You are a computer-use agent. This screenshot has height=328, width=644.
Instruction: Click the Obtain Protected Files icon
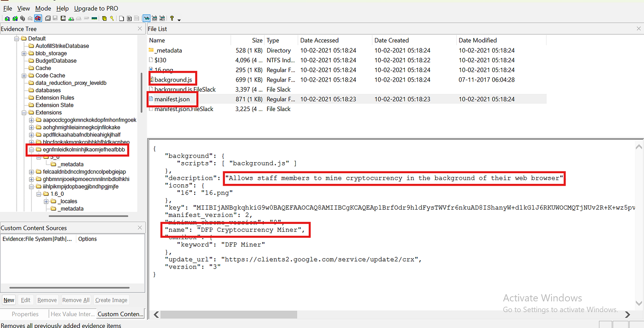coord(104,18)
